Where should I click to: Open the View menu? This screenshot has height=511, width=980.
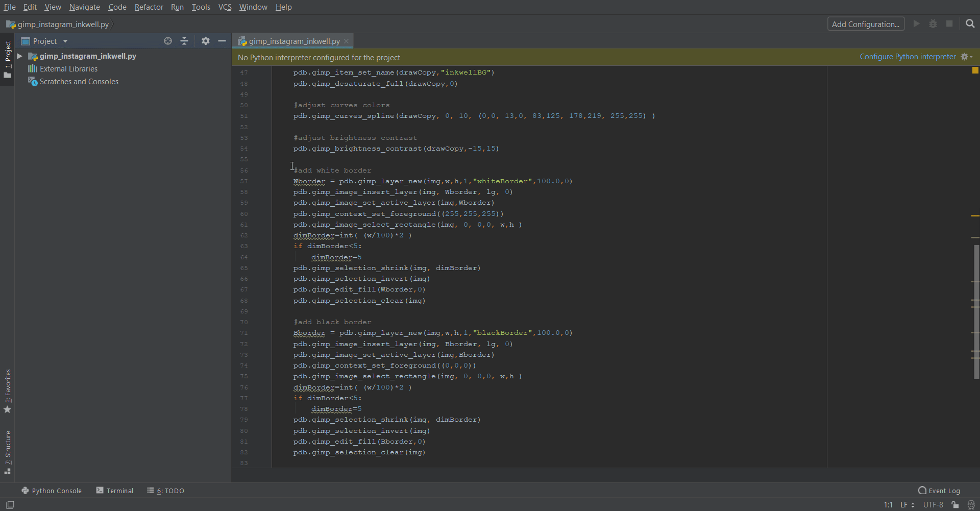53,7
